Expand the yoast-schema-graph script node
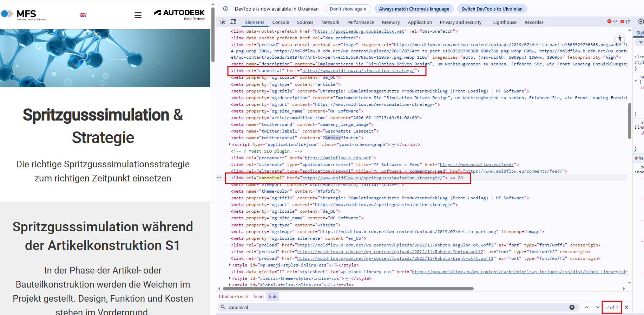 pyautogui.click(x=230, y=144)
